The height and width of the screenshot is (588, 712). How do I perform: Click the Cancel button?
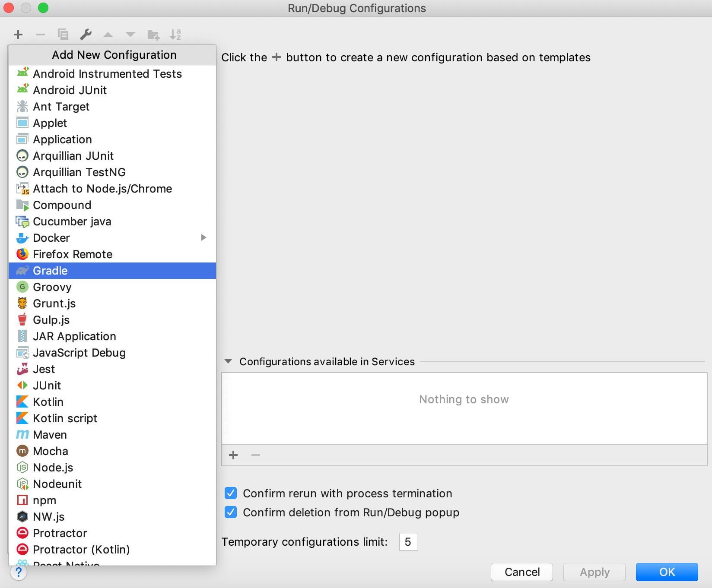(x=522, y=572)
